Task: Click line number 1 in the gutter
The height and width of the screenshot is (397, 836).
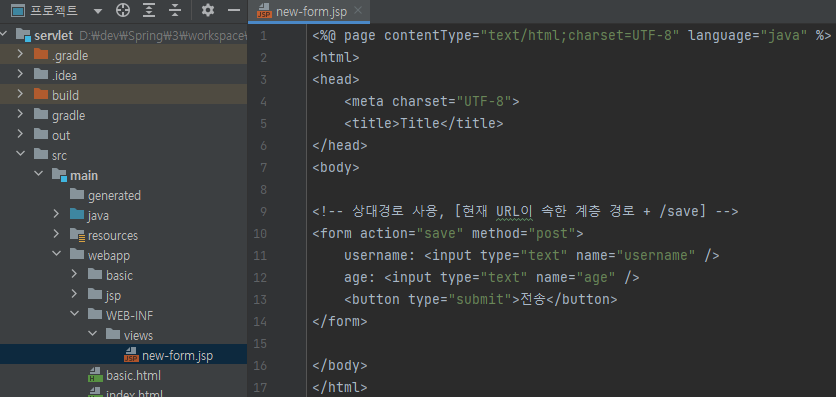Action: (264, 36)
